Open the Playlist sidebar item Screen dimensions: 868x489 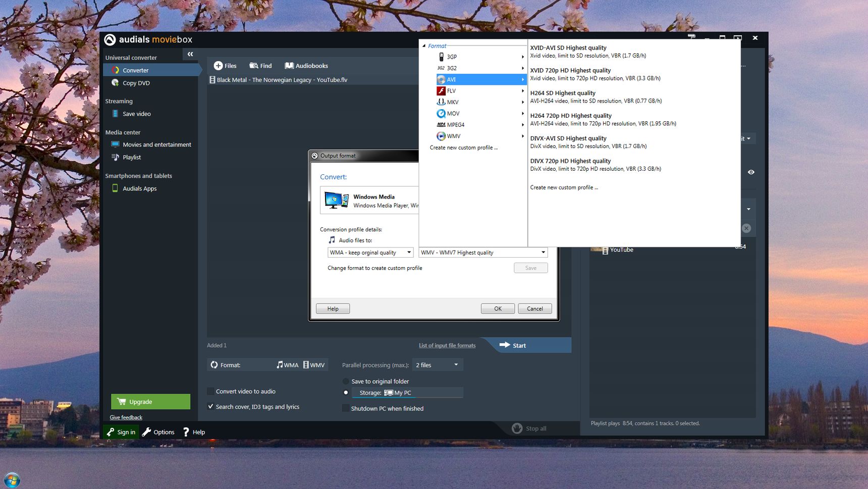tap(126, 157)
